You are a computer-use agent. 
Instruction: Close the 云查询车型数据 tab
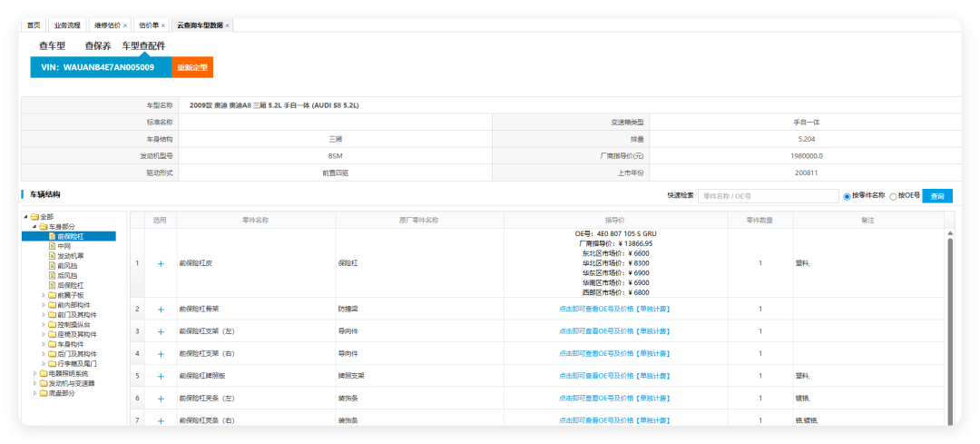pyautogui.click(x=228, y=25)
